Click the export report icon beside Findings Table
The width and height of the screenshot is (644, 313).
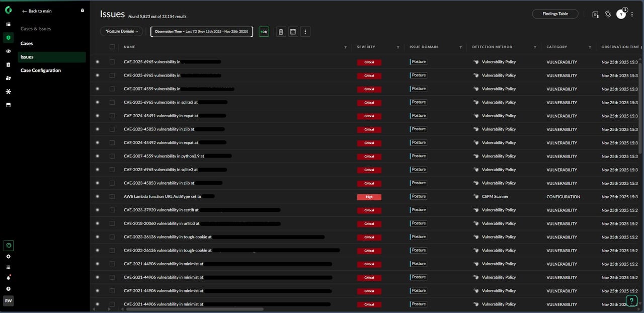click(x=595, y=14)
